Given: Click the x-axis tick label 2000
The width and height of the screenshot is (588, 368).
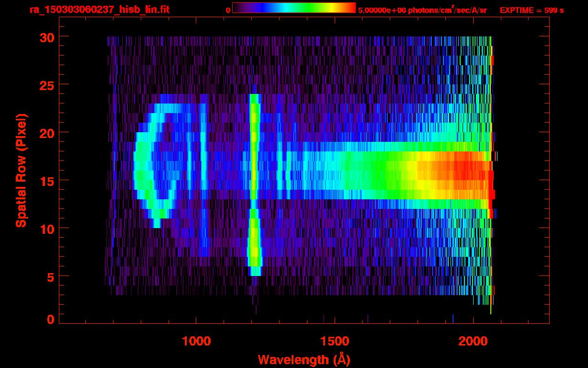Looking at the screenshot, I should click(x=473, y=341).
